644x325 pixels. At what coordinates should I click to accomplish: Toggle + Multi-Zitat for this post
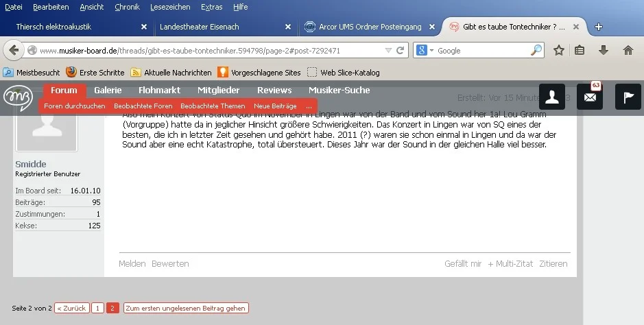click(x=510, y=264)
